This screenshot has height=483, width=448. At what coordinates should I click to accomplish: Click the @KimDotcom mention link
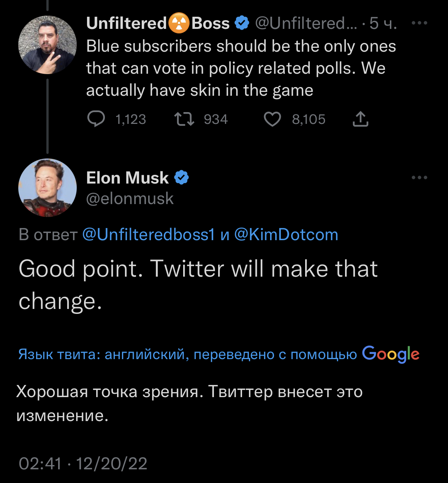click(x=286, y=234)
